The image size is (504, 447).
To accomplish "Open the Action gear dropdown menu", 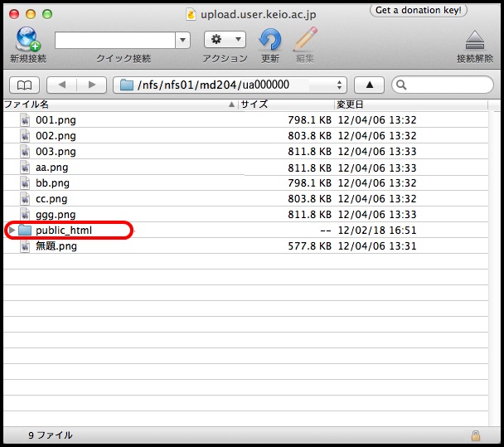I will click(x=225, y=40).
